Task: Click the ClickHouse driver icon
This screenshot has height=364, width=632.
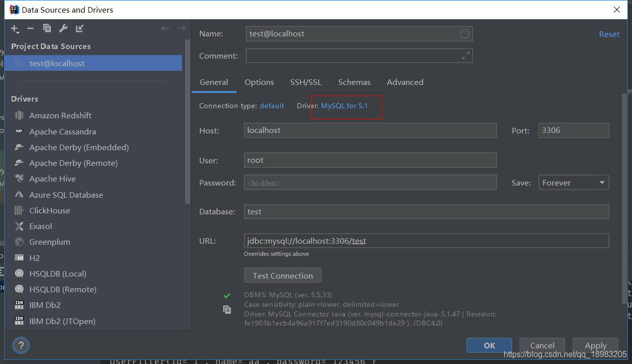Action: coord(19,210)
